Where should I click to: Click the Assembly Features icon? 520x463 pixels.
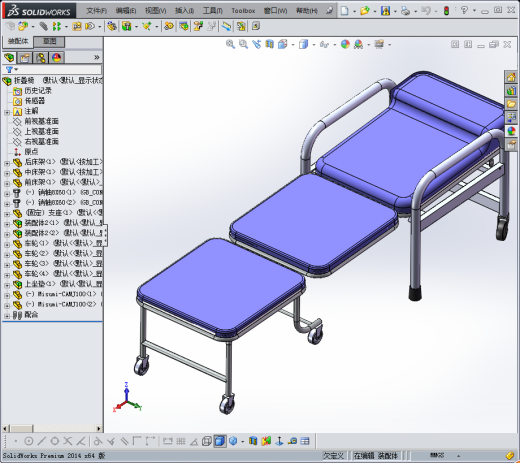click(126, 26)
